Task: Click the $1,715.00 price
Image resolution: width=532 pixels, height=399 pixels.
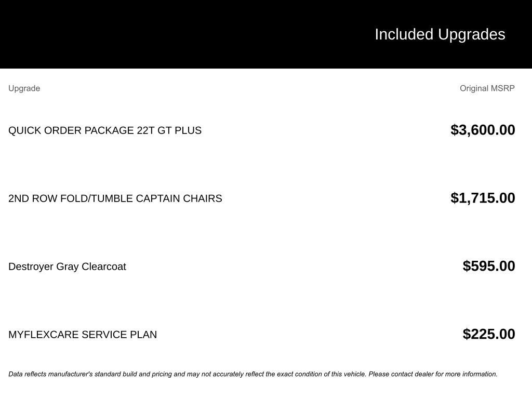Action: point(483,198)
